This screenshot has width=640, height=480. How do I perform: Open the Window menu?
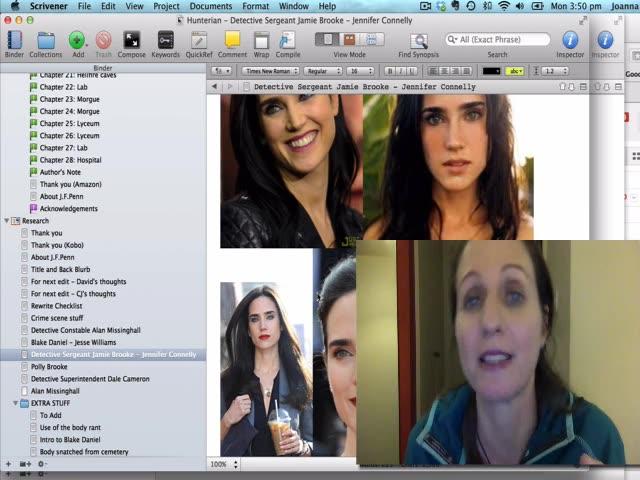pos(293,6)
